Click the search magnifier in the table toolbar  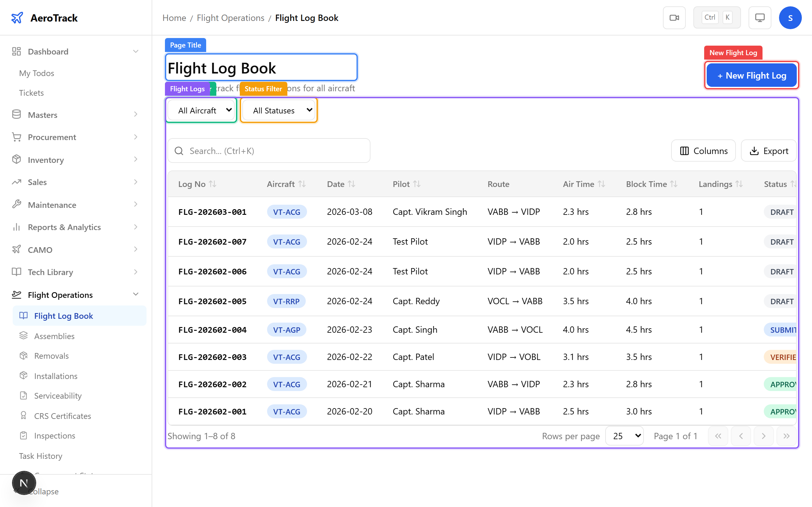179,151
